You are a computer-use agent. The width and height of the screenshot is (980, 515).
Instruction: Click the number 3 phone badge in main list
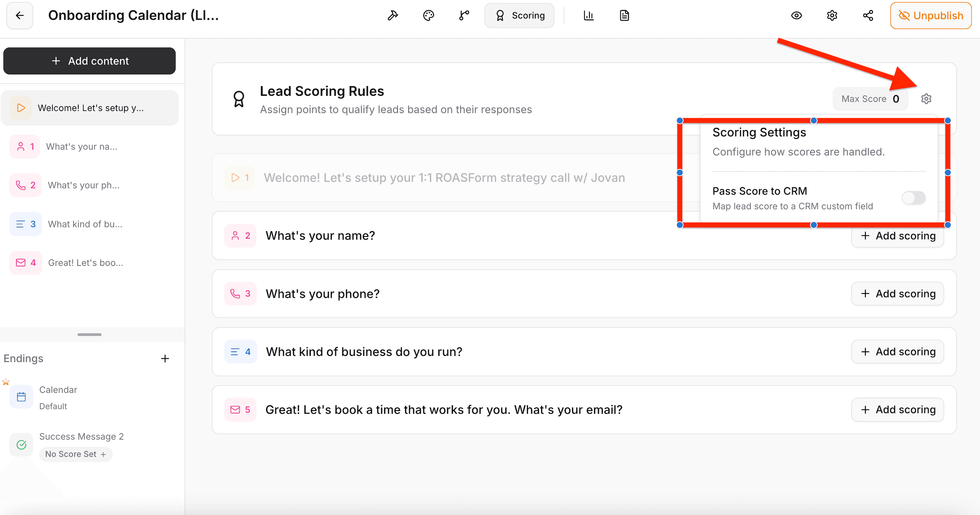tap(240, 294)
